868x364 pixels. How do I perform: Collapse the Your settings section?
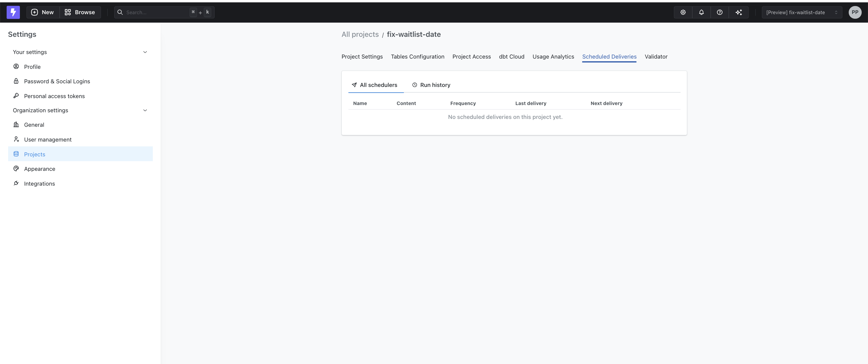click(x=145, y=52)
